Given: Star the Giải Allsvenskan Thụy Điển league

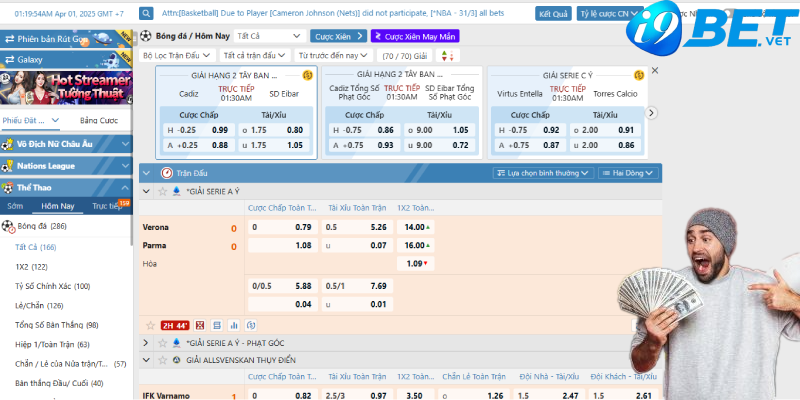Looking at the screenshot, I should (x=162, y=358).
